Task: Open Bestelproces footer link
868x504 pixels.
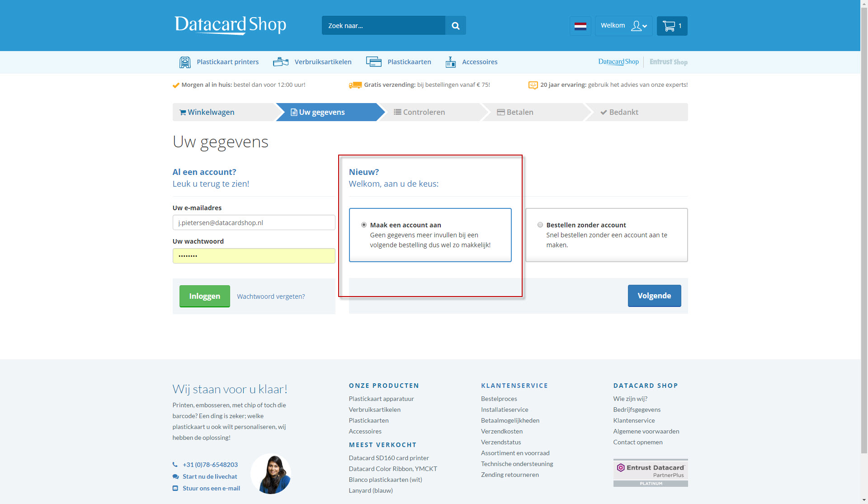Action: coord(499,399)
